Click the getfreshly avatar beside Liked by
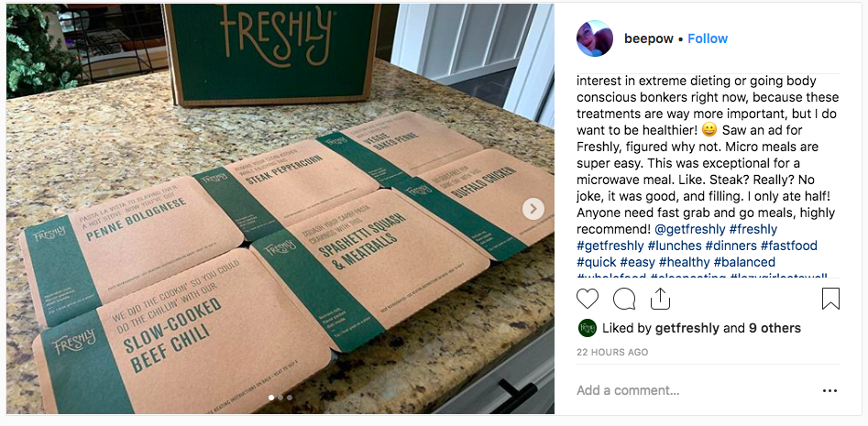Viewport: 868px width, 426px height. (587, 328)
